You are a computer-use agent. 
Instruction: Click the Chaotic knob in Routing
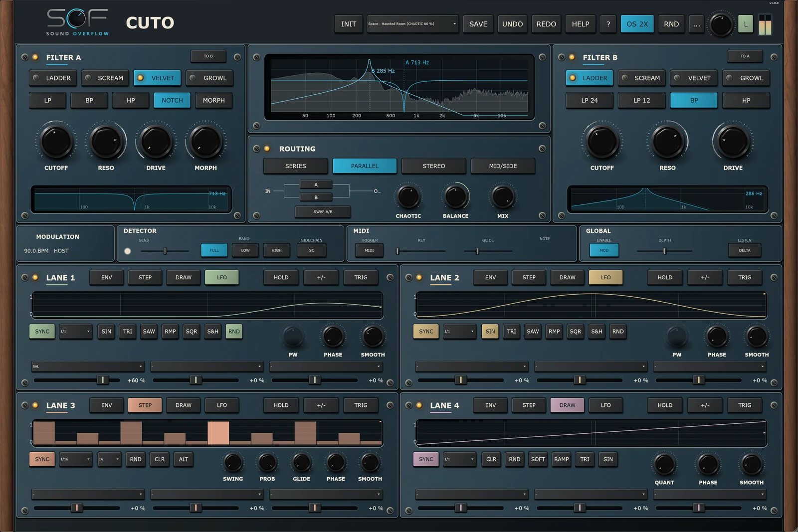click(x=408, y=197)
